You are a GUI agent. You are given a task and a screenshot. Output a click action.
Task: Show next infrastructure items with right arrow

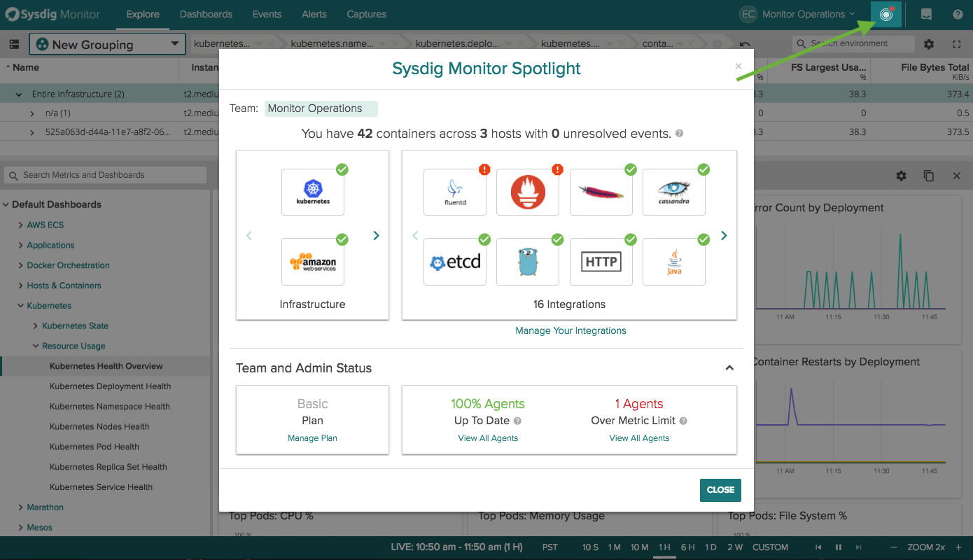[376, 236]
